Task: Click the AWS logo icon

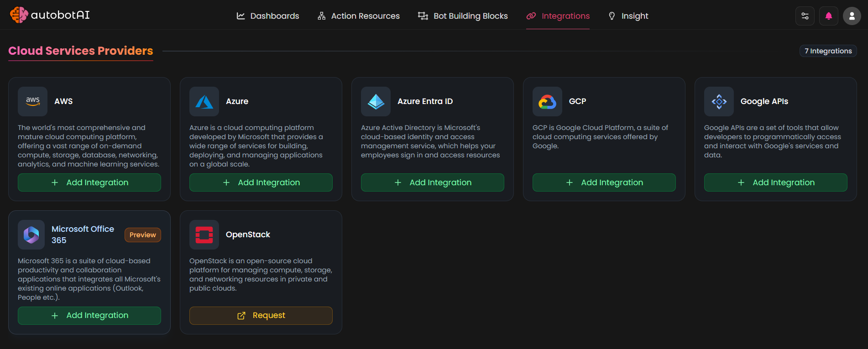Action: click(32, 101)
